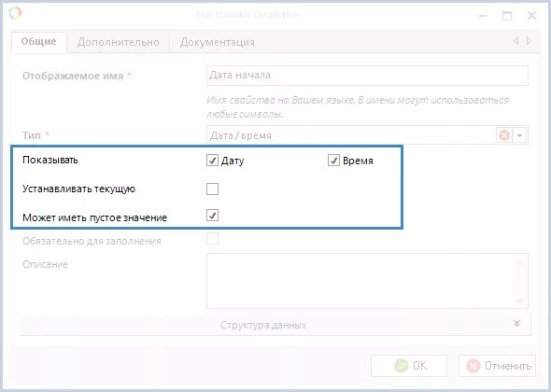This screenshot has width=551, height=392.
Task: Expand the Структура данных section
Action: click(275, 324)
